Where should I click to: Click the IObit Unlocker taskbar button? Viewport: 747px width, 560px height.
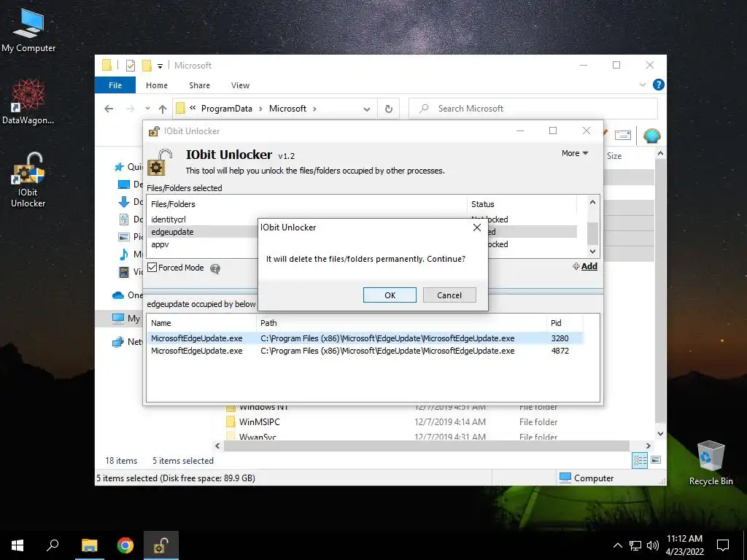tap(161, 545)
